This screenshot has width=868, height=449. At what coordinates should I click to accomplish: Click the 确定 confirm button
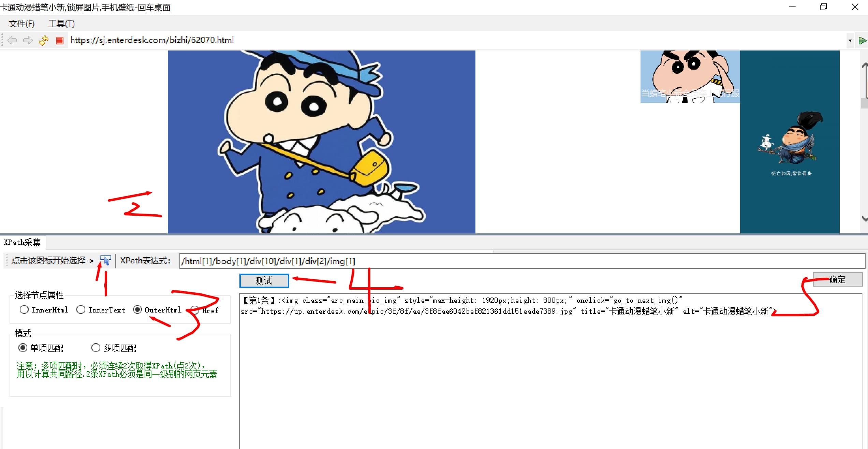pos(837,279)
